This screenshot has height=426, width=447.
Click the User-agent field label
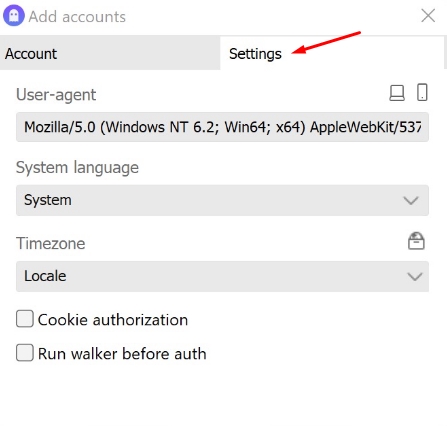click(56, 95)
